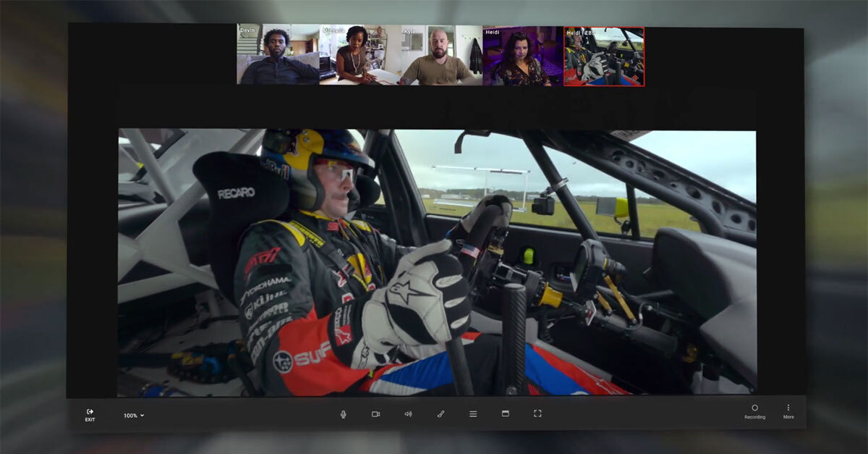Open the list menu icon

click(473, 413)
